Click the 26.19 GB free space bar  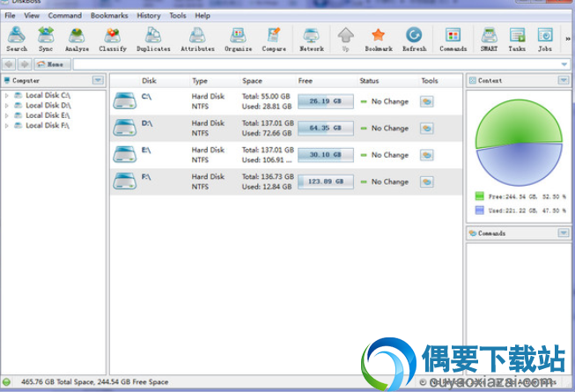tap(326, 101)
